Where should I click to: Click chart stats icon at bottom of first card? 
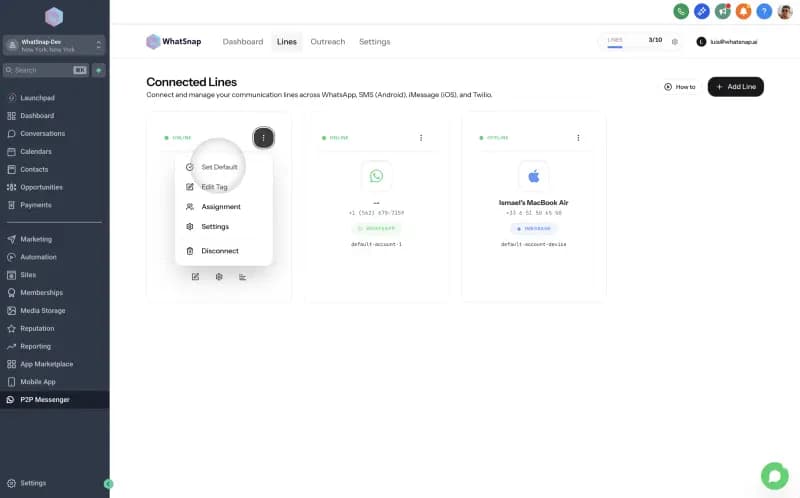242,277
